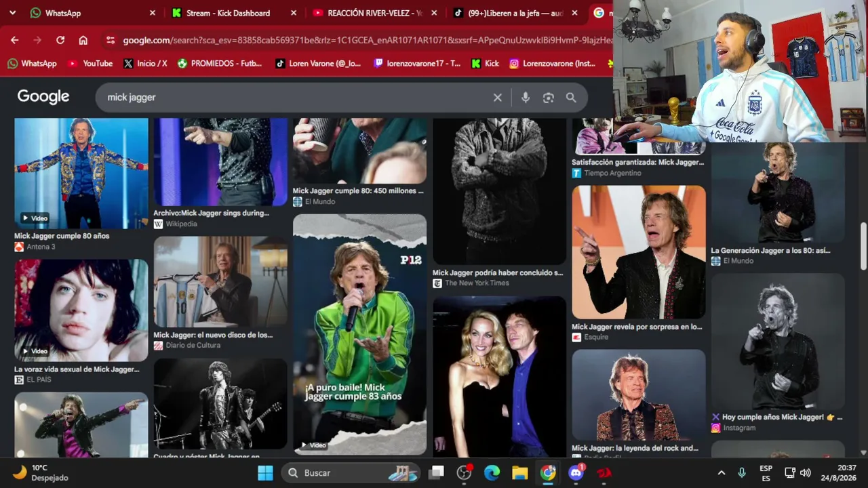The width and height of the screenshot is (868, 488).
Task: Open Kick bookmark
Action: (486, 63)
